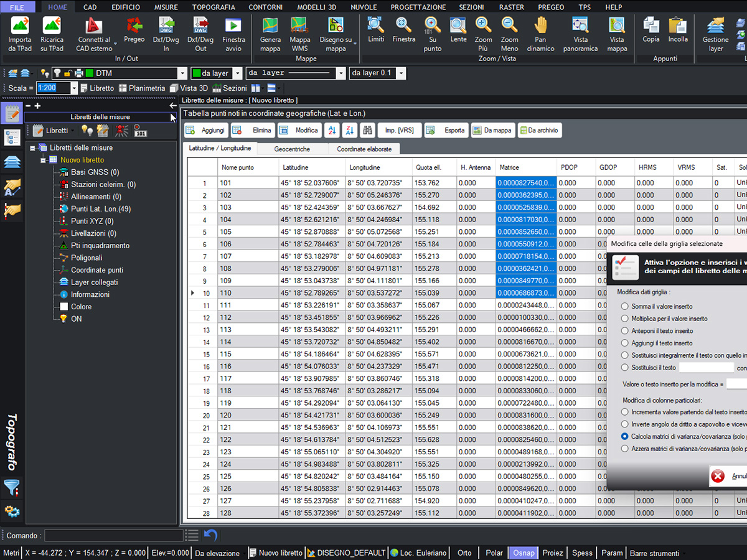Open the Scala 1:200 dropdown
The image size is (747, 560).
pyautogui.click(x=74, y=88)
